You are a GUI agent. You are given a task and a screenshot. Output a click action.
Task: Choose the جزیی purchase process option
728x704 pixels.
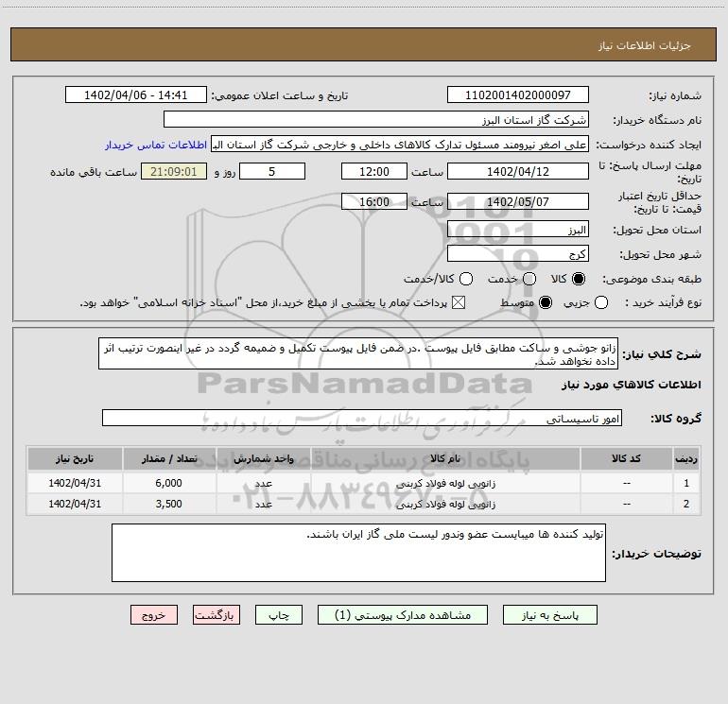(601, 303)
